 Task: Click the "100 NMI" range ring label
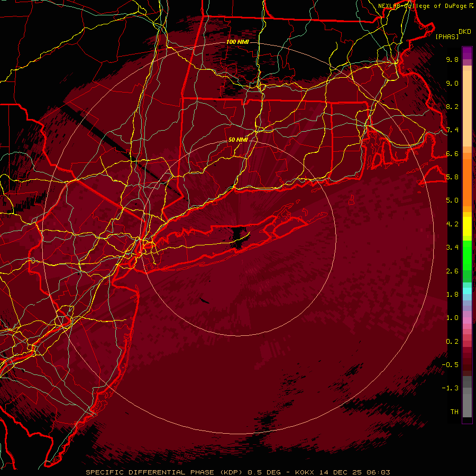tap(237, 42)
